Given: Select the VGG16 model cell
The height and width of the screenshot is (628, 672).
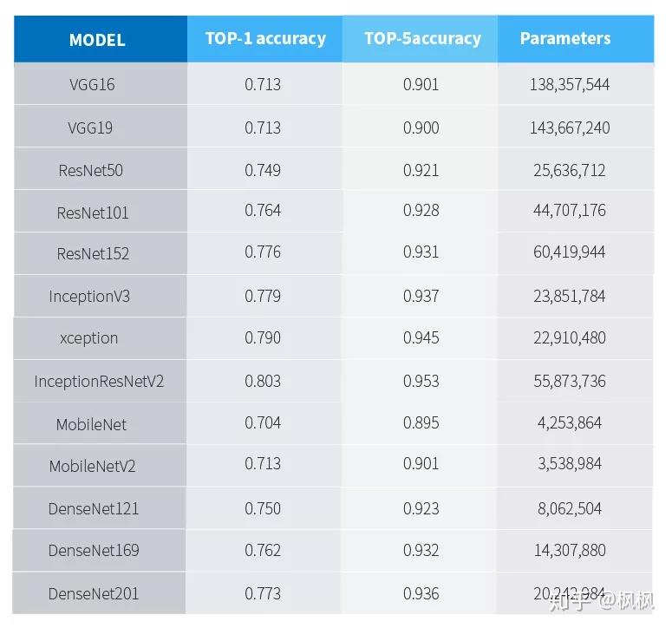Looking at the screenshot, I should pyautogui.click(x=92, y=85).
